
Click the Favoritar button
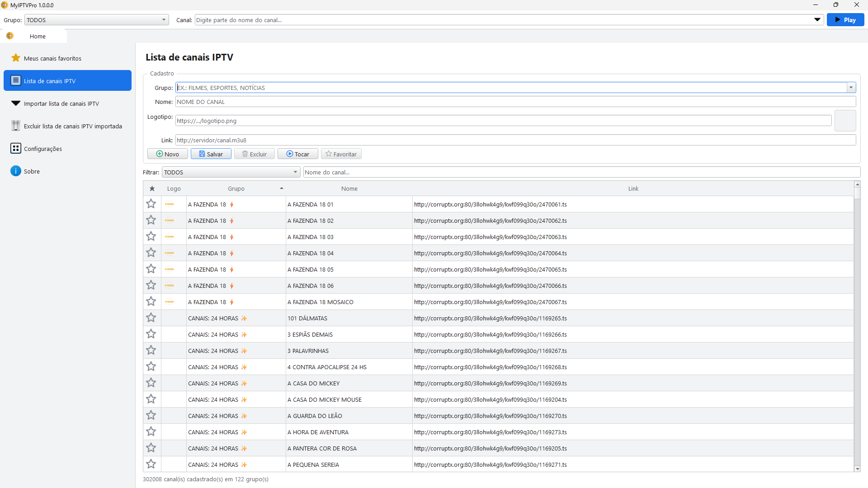pyautogui.click(x=341, y=154)
